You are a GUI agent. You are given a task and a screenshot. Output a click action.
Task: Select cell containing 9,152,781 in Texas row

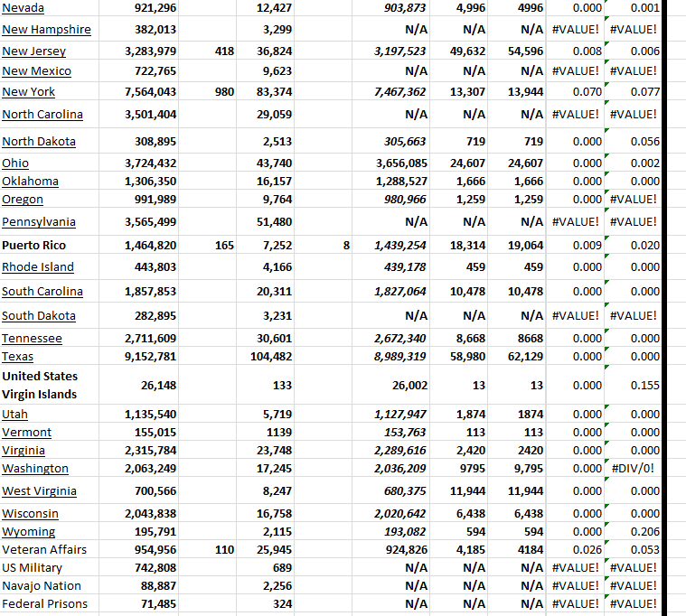pos(150,356)
